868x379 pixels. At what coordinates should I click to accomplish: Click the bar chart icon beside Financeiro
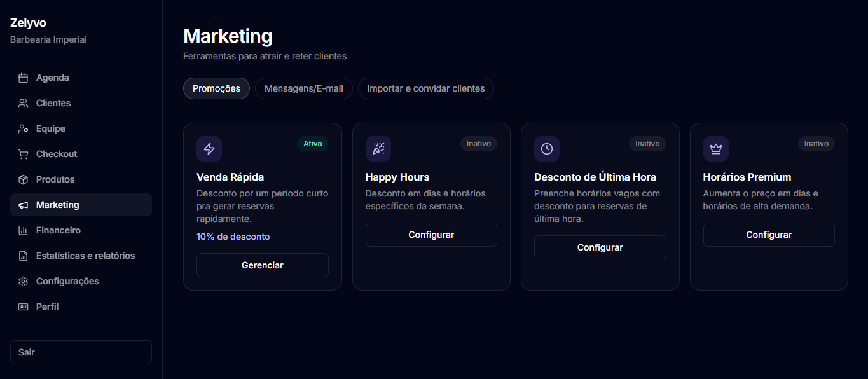24,230
